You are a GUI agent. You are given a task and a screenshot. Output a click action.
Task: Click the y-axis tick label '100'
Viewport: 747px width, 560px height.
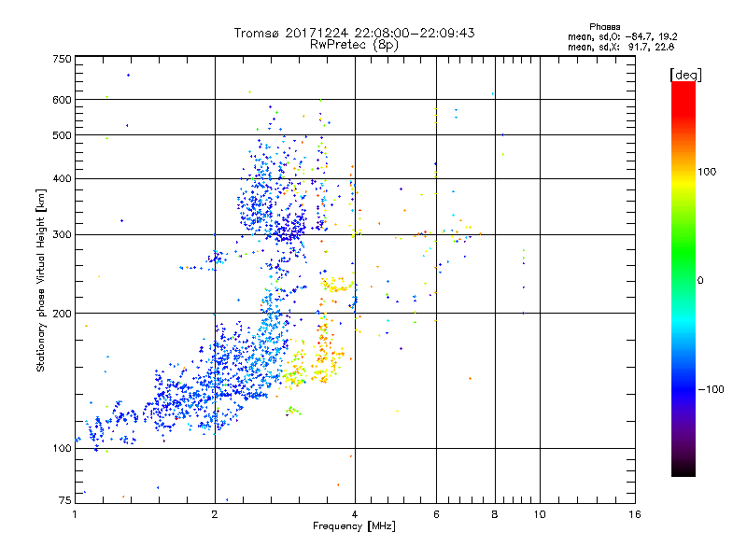62,449
